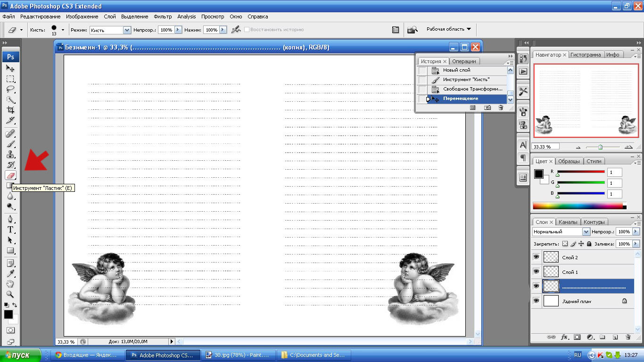Viewport: 644px width, 362px height.
Task: Click the RU language indicator
Action: [x=578, y=355]
